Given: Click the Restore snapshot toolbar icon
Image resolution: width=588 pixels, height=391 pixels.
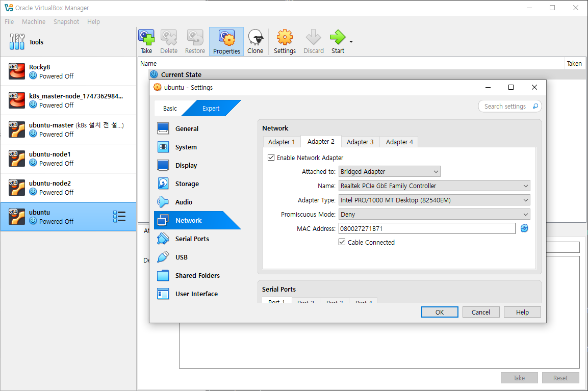Looking at the screenshot, I should tap(195, 42).
